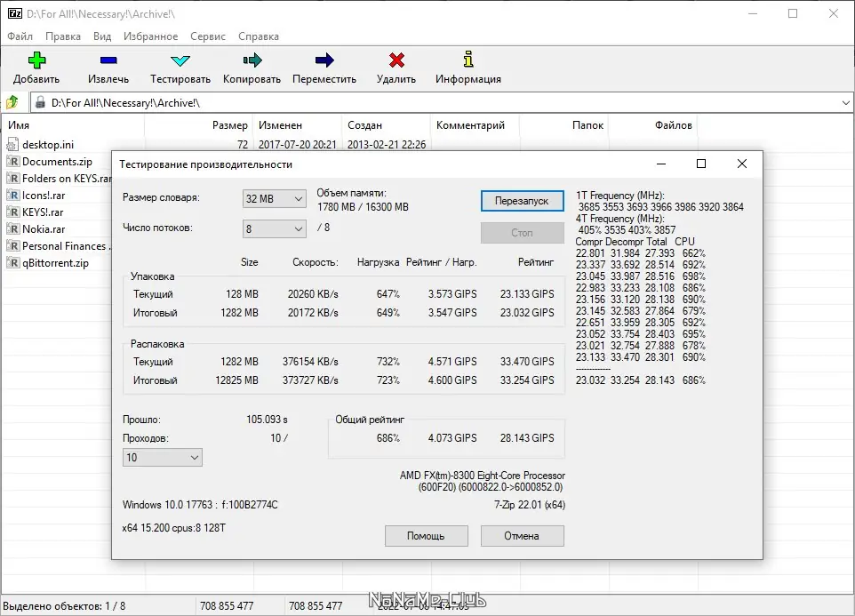The width and height of the screenshot is (855, 616).
Task: Expand the address bar path dropdown arrow
Action: click(x=845, y=102)
